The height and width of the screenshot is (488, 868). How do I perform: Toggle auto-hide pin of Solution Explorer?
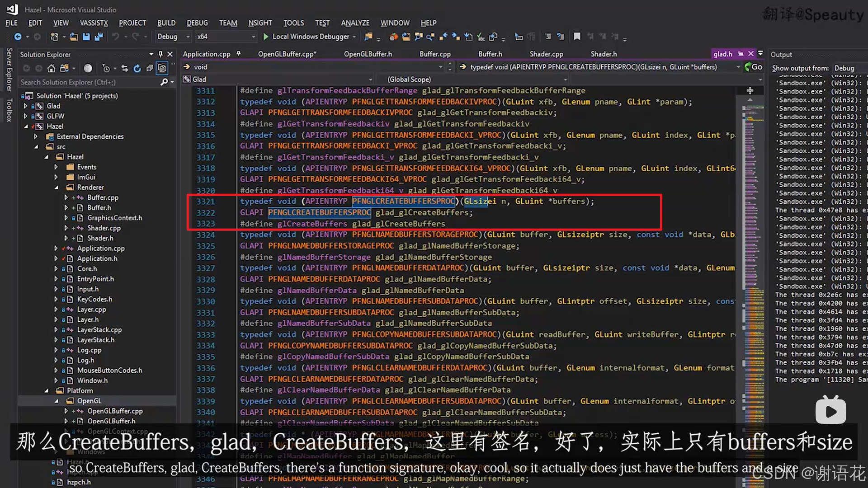point(160,54)
